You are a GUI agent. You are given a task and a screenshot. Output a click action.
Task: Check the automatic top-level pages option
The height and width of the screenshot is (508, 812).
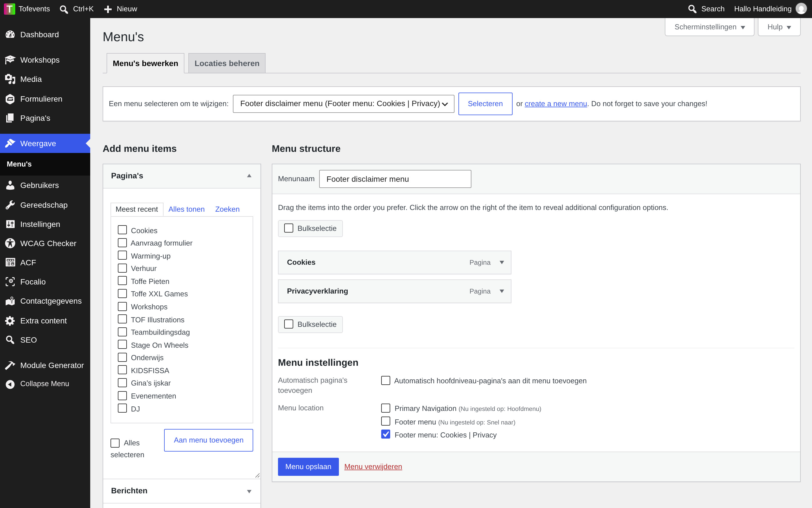385,380
